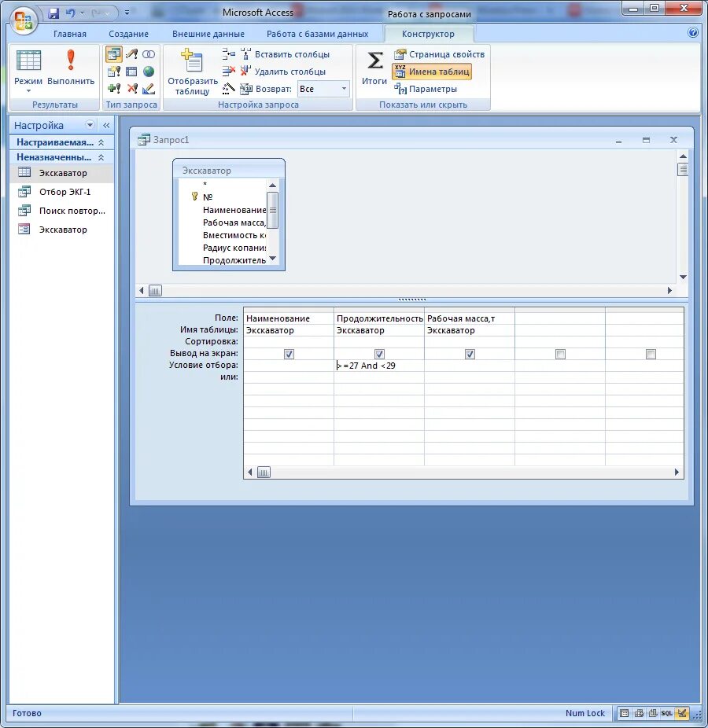Toggle Страница свойств property sheet
This screenshot has height=728, width=708.
point(440,54)
